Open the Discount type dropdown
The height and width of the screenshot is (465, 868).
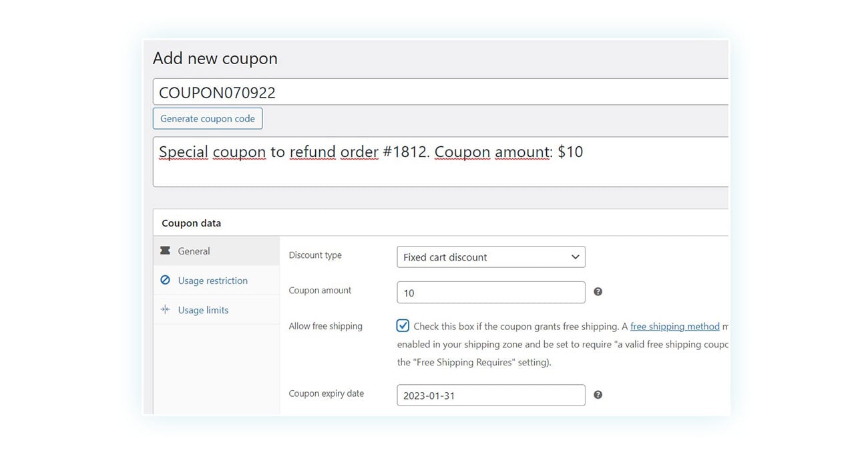tap(491, 257)
